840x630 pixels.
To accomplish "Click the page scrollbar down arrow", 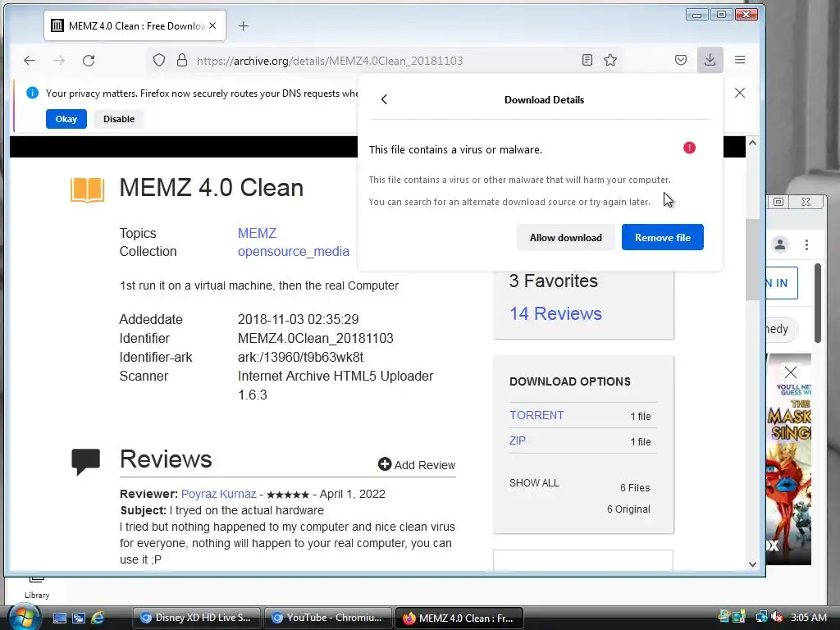I will [x=753, y=564].
